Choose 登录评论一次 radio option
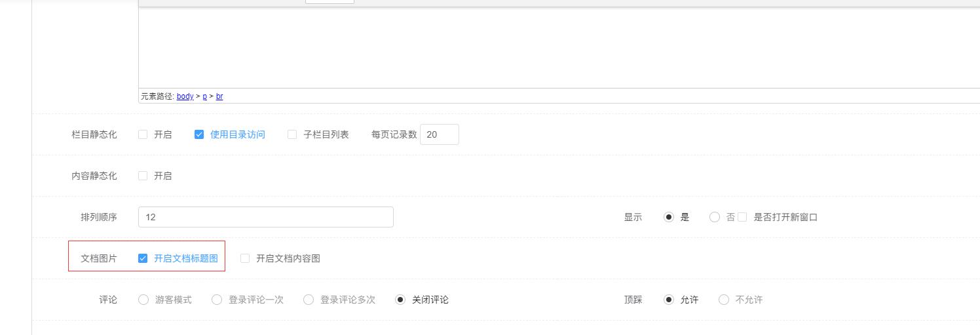This screenshot has height=335, width=980. click(217, 300)
